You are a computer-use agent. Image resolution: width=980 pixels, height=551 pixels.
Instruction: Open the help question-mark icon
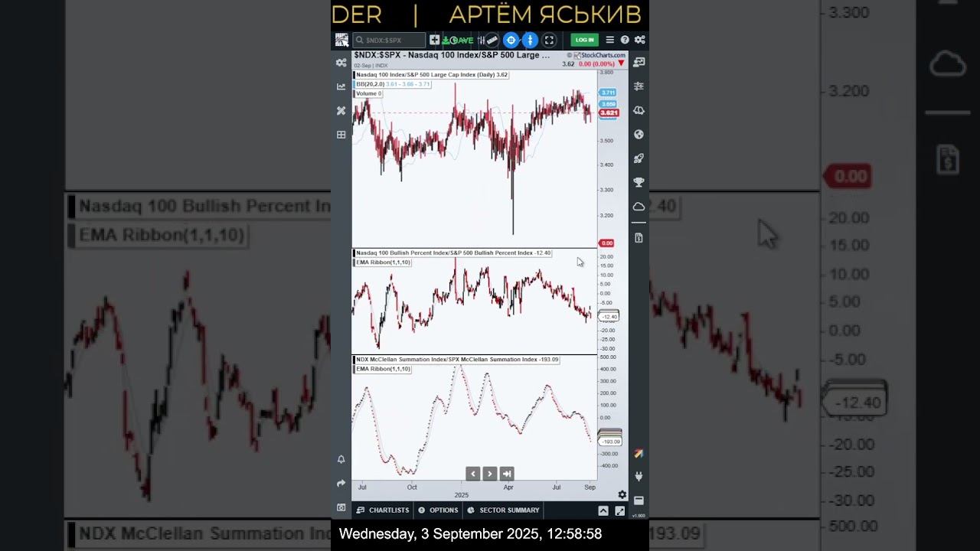pos(625,40)
